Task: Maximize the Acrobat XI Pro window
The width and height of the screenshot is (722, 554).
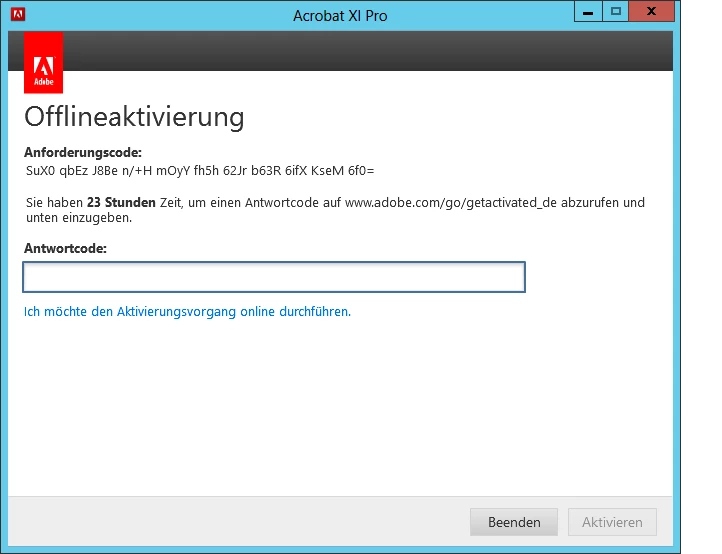Action: coord(616,12)
